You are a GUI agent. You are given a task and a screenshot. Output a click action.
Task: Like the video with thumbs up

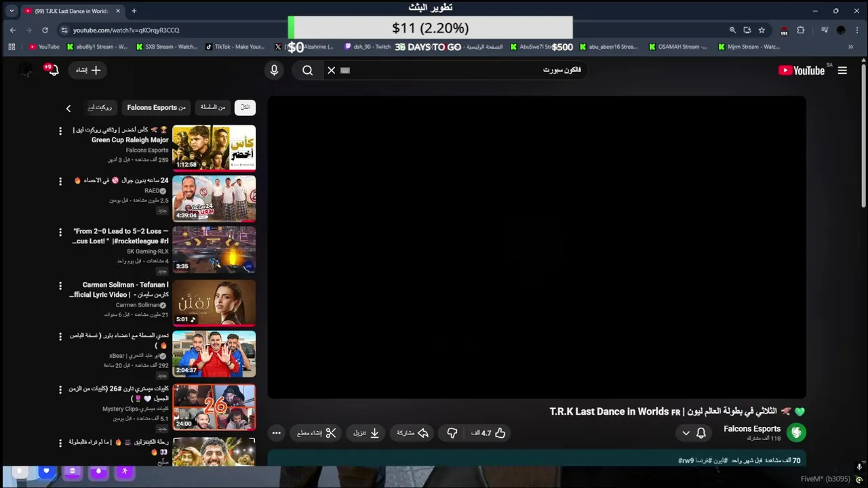(489, 433)
